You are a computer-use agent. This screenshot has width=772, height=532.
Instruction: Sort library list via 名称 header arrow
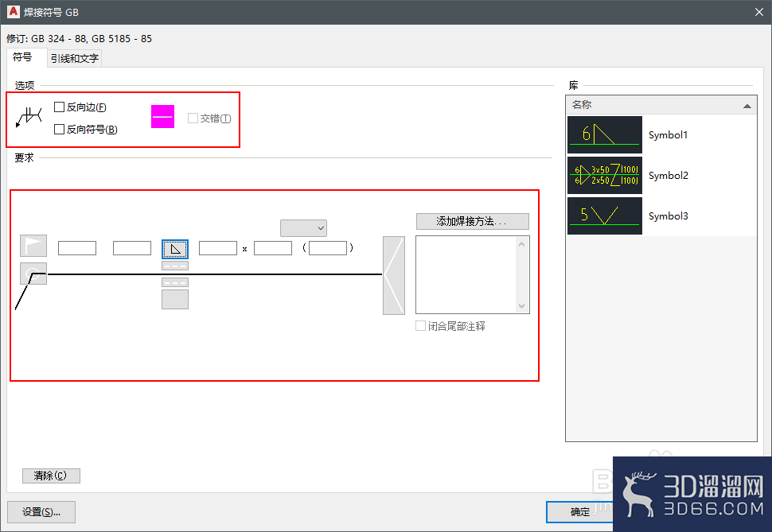point(747,105)
